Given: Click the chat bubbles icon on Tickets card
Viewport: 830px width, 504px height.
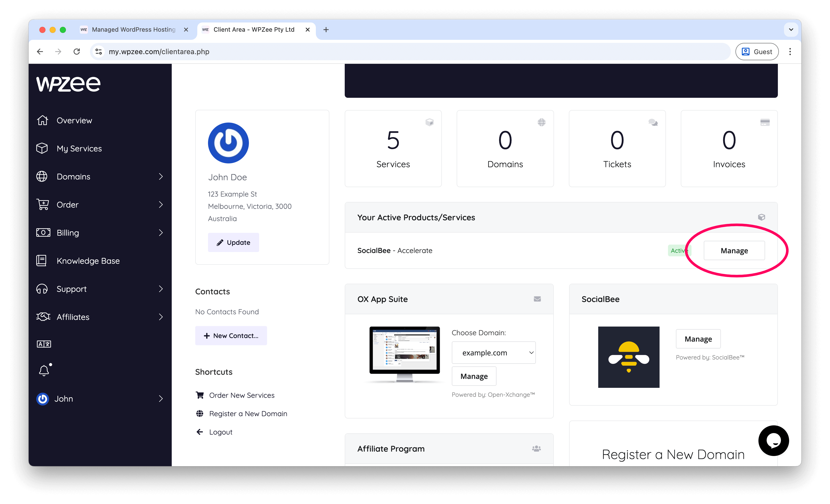Looking at the screenshot, I should (653, 122).
